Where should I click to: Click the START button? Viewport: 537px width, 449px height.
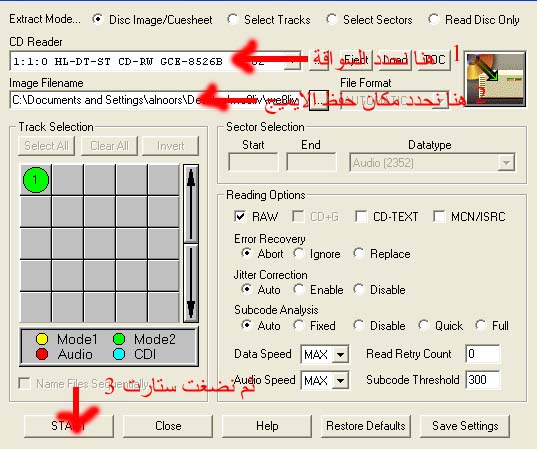click(x=69, y=426)
